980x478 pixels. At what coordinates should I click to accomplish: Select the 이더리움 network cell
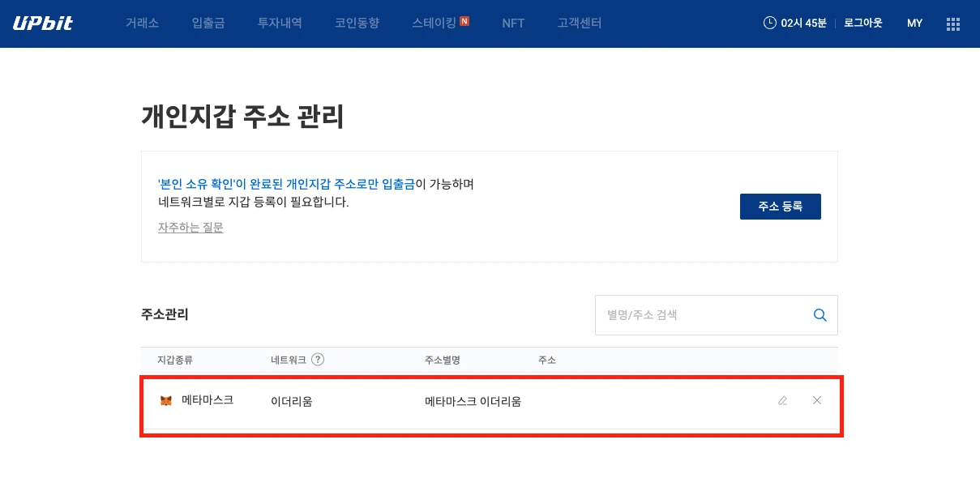[x=292, y=401]
